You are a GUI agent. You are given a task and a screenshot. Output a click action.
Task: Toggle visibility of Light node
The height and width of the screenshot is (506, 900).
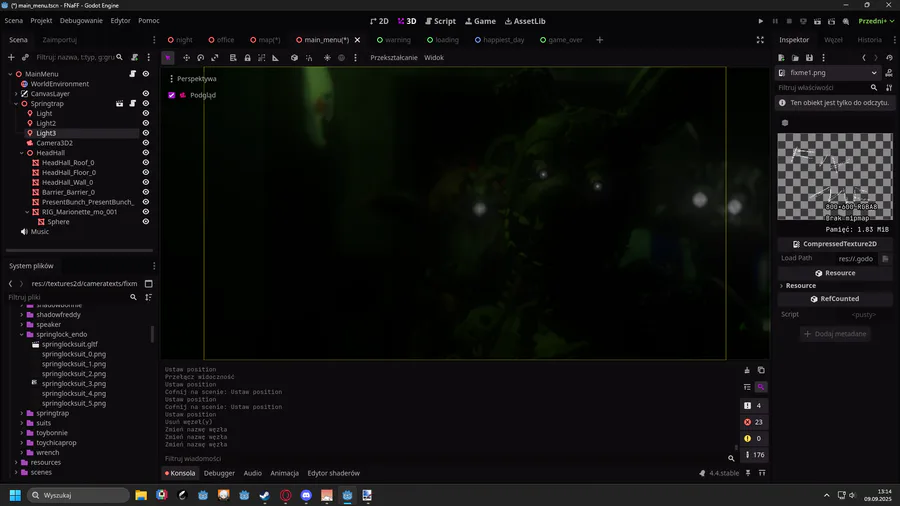[146, 113]
